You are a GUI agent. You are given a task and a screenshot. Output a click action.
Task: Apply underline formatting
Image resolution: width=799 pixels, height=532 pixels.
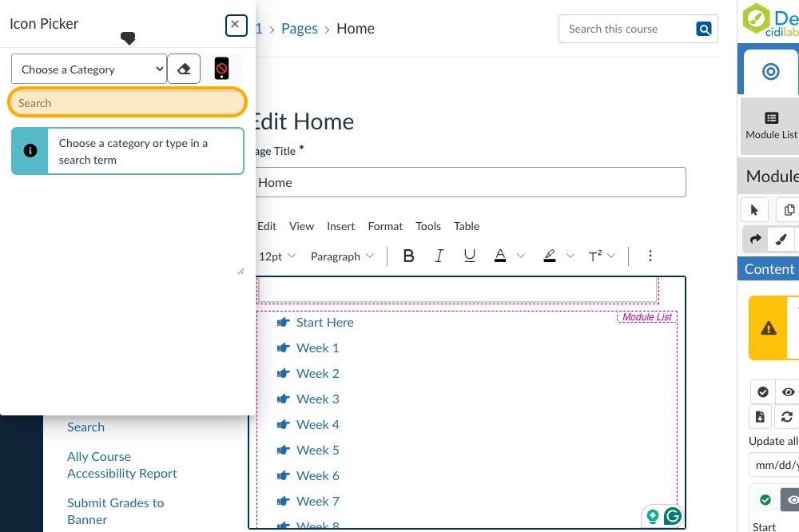tap(470, 256)
